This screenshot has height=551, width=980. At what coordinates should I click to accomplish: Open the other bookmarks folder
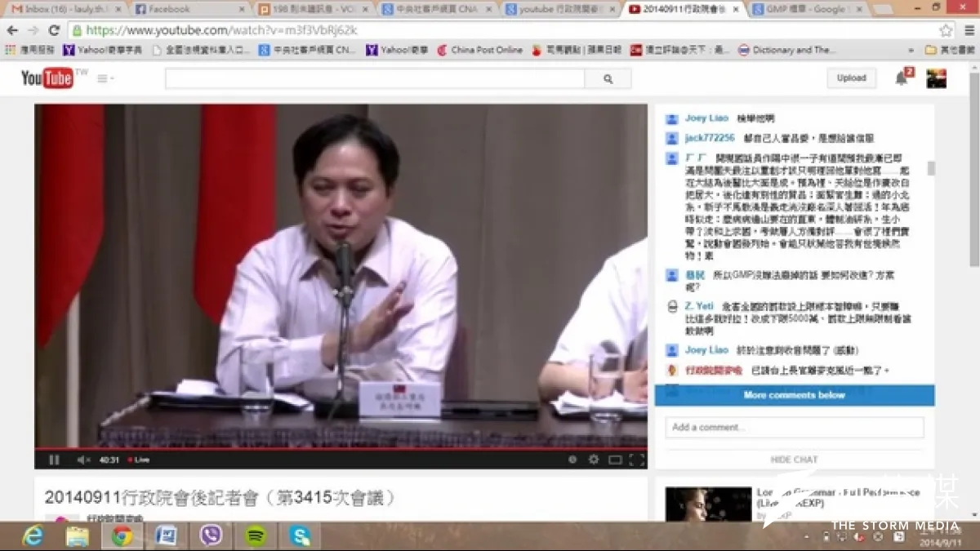pos(950,50)
